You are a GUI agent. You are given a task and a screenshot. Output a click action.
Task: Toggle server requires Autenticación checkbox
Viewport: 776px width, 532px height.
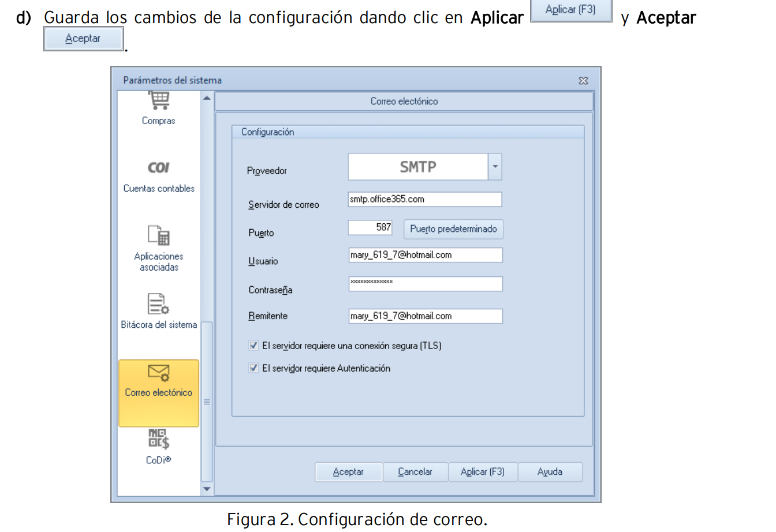[x=253, y=368]
